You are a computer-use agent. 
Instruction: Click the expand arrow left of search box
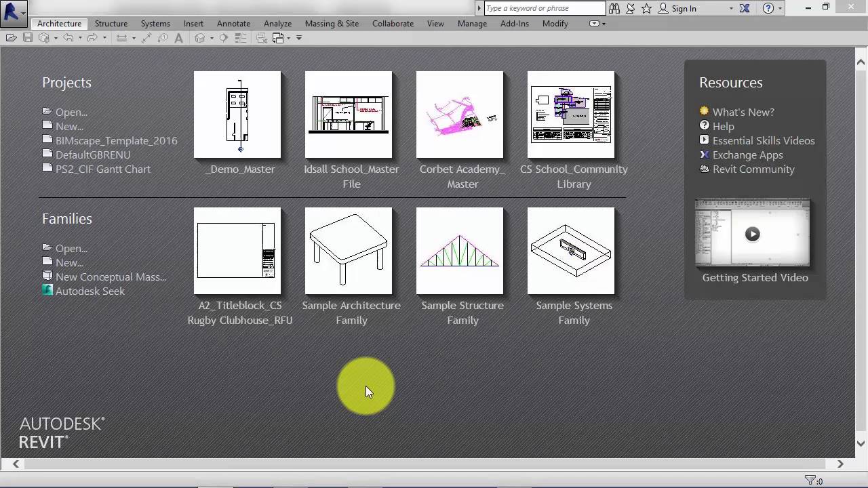click(x=479, y=8)
